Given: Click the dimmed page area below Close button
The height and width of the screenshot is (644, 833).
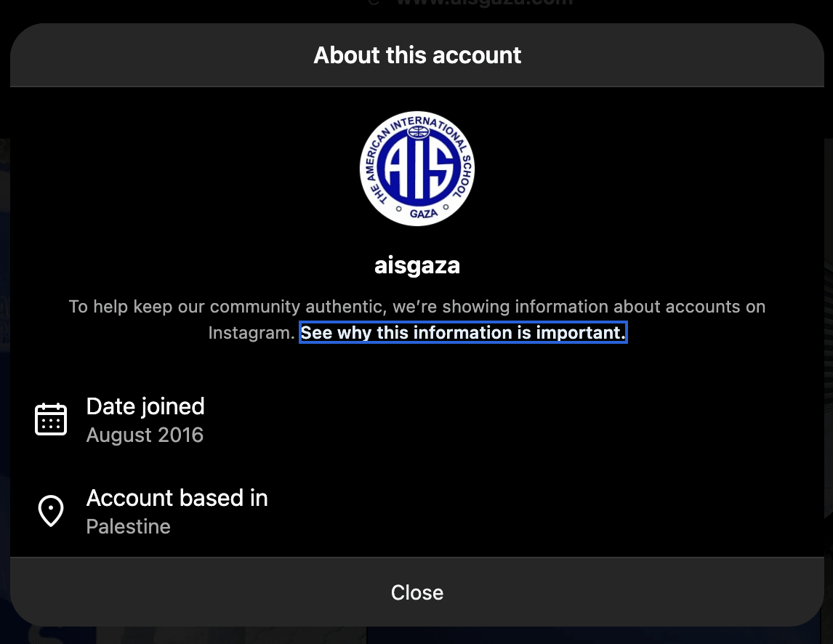Looking at the screenshot, I should coord(417,635).
